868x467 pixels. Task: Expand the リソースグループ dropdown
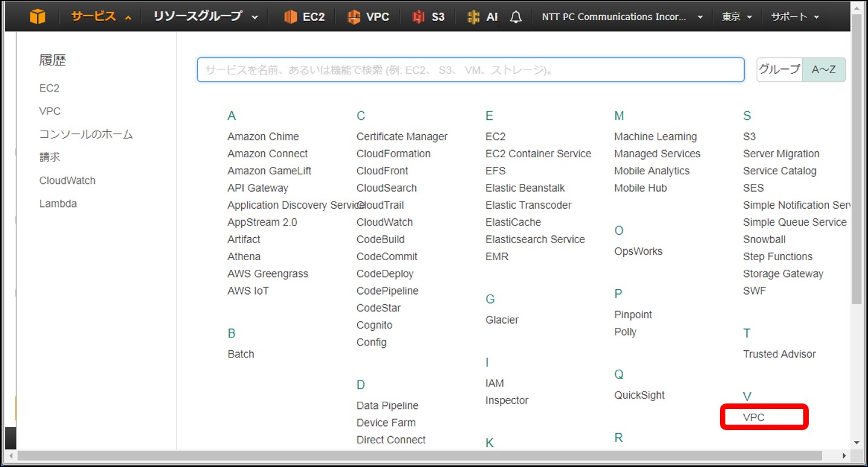coord(206,16)
